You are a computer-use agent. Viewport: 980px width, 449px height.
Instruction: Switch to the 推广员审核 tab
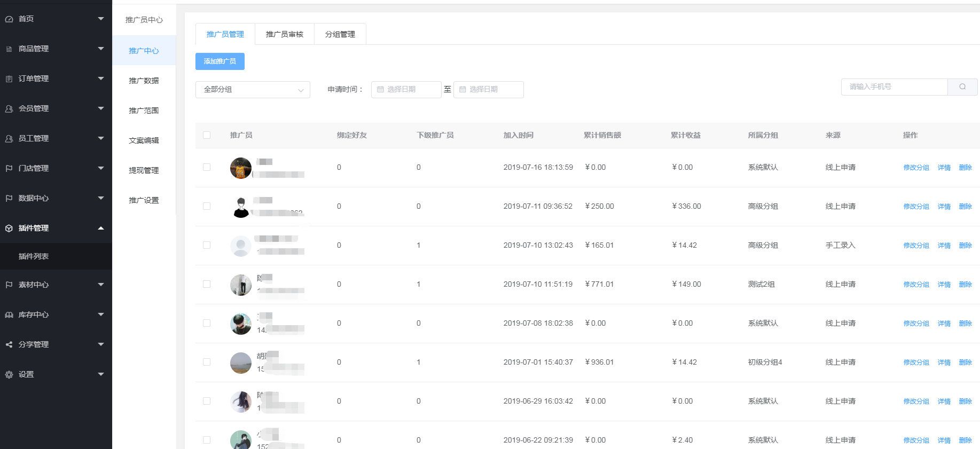point(284,34)
